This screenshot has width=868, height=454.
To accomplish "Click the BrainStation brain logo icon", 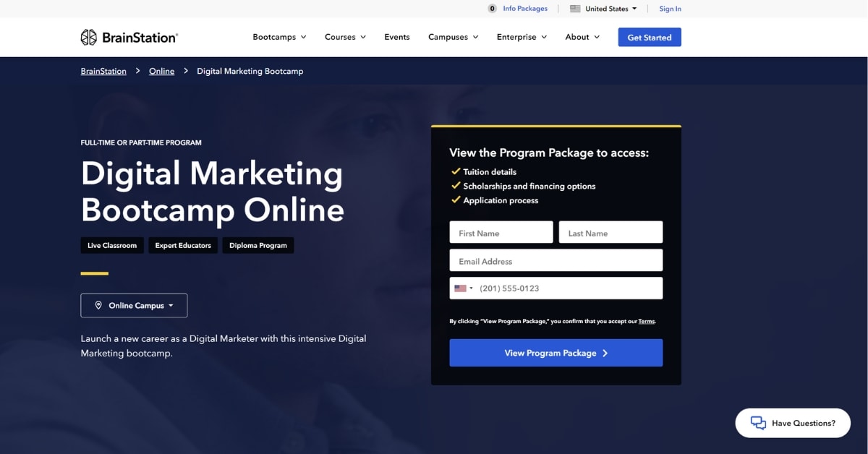I will point(89,37).
